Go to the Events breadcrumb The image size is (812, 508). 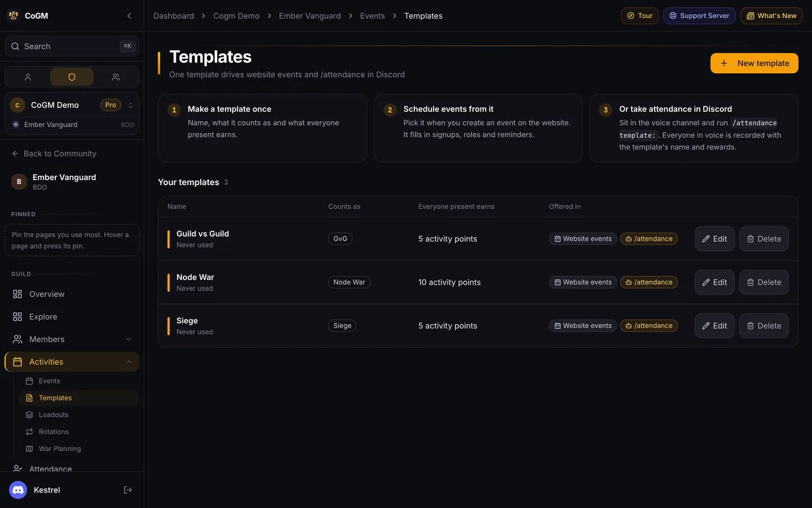click(x=372, y=16)
